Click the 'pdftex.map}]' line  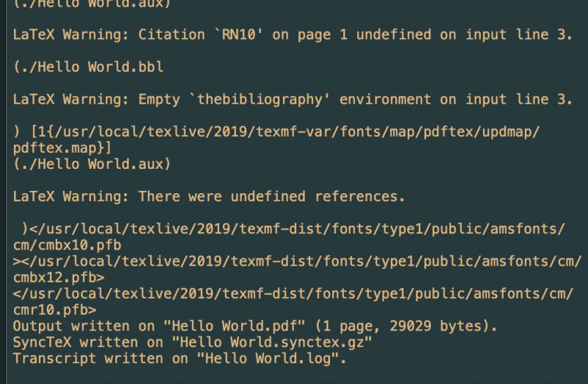point(62,148)
